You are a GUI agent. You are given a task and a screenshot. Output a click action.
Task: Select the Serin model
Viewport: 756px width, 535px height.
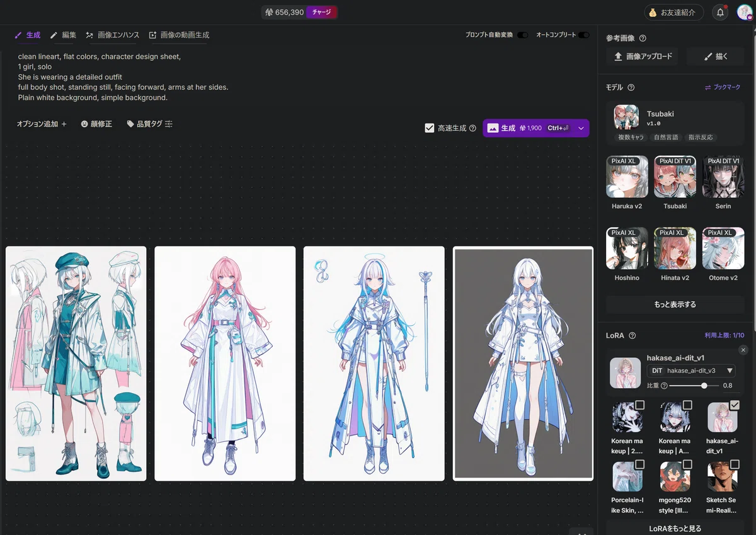point(723,176)
